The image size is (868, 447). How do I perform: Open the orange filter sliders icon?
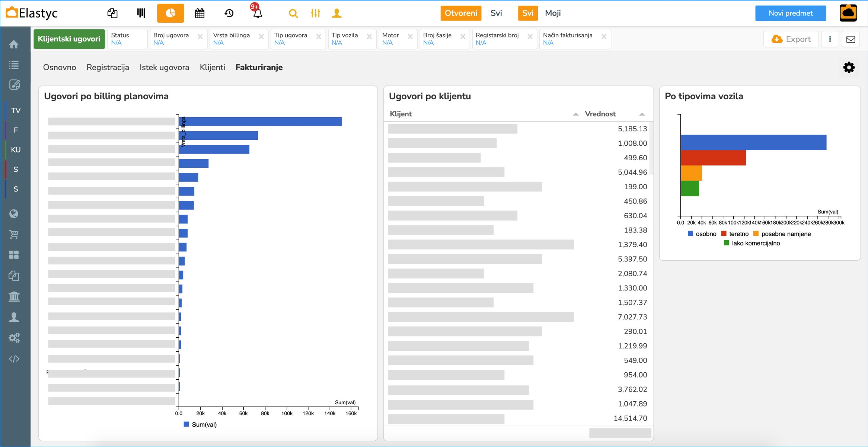pos(315,13)
